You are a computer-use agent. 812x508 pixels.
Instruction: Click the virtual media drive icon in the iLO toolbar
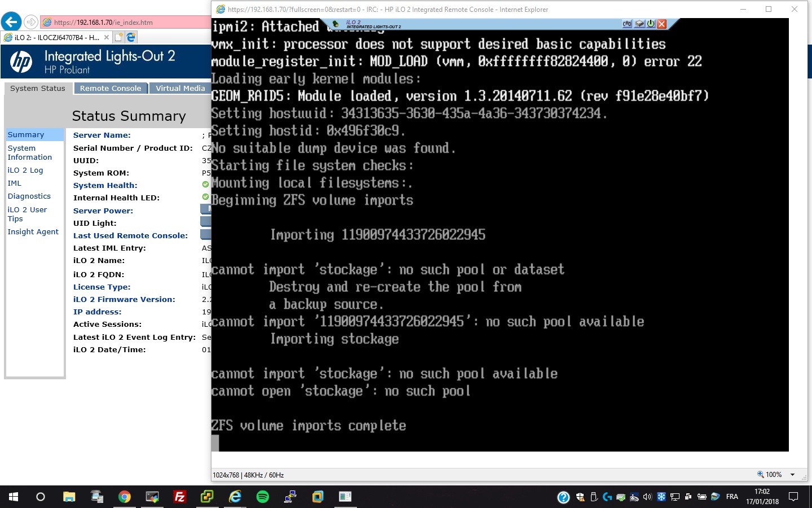(639, 24)
